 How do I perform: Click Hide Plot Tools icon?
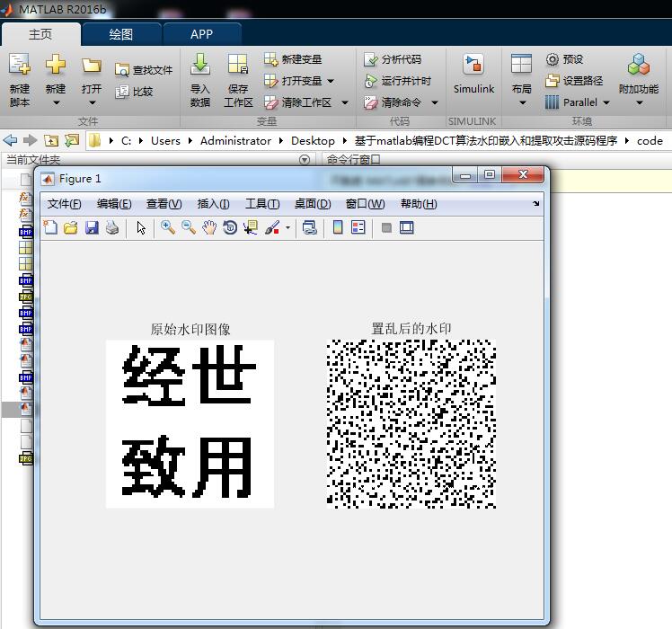click(386, 227)
